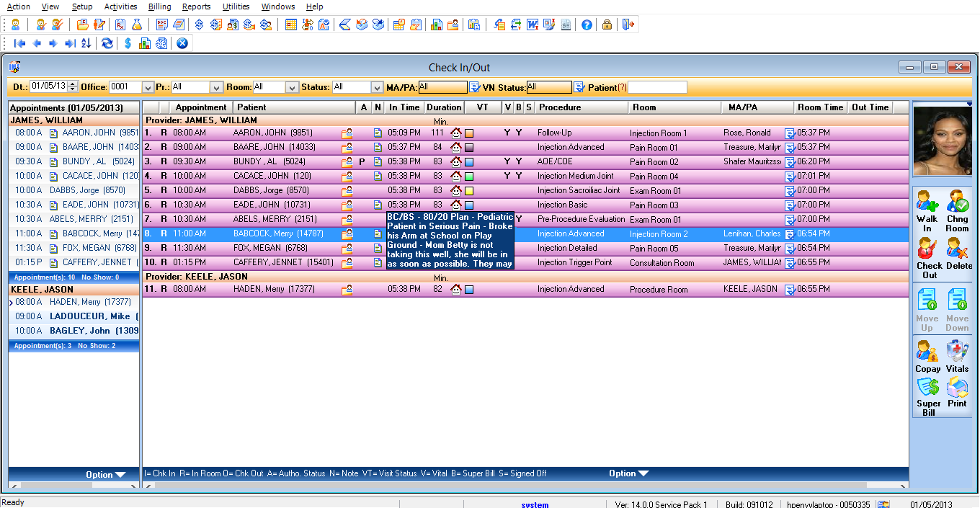Open the Room filter dropdown
The image size is (980, 508).
coord(292,87)
